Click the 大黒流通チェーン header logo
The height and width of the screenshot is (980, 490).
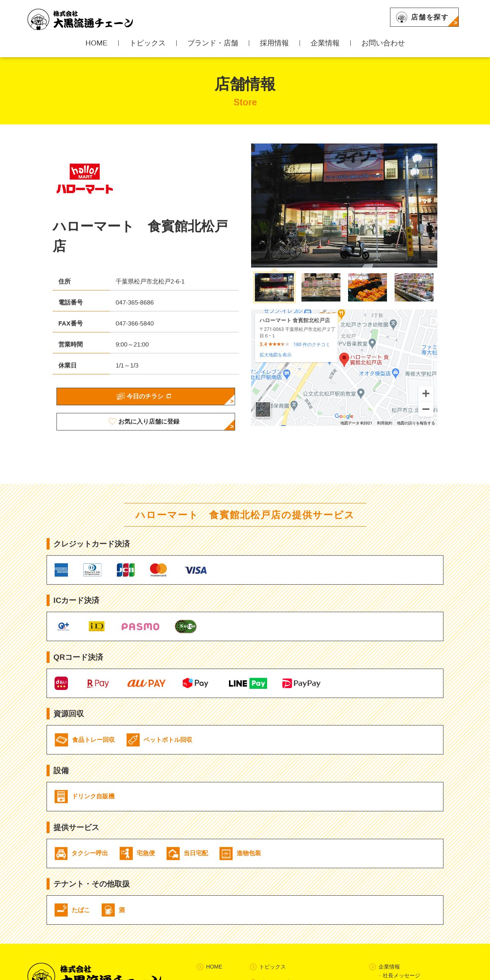81,19
